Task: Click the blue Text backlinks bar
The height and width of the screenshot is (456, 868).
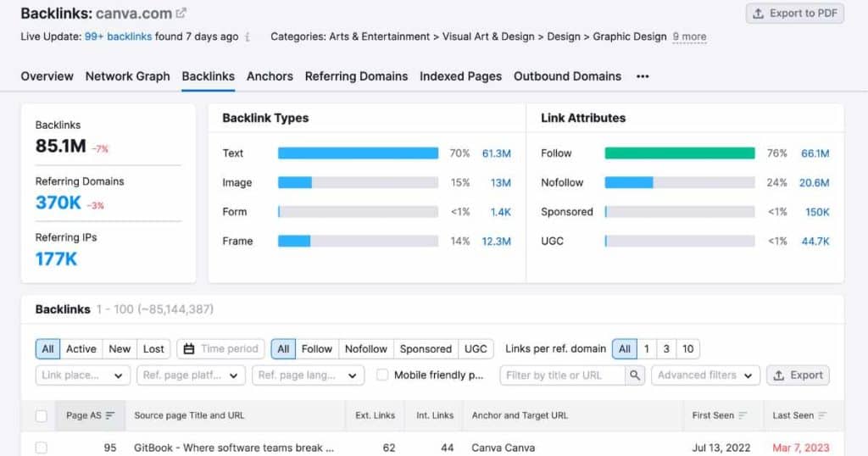Action: click(359, 153)
